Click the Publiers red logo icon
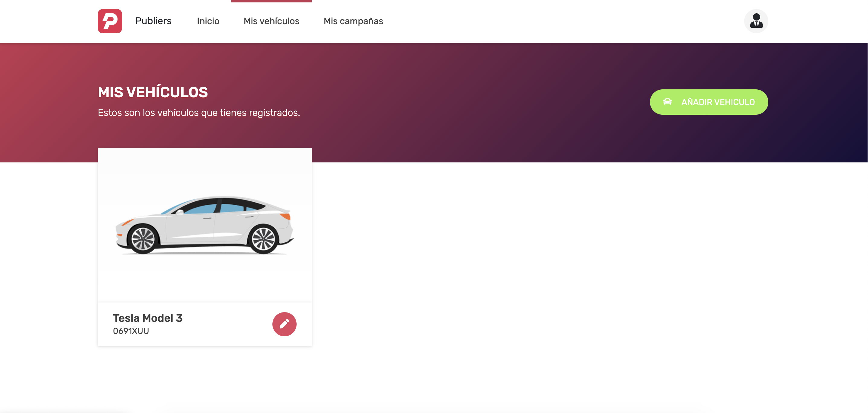The width and height of the screenshot is (868, 413). (110, 21)
